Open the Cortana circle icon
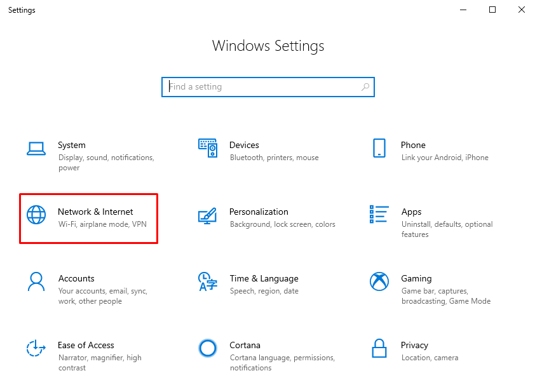The width and height of the screenshot is (535, 392). pyautogui.click(x=207, y=348)
